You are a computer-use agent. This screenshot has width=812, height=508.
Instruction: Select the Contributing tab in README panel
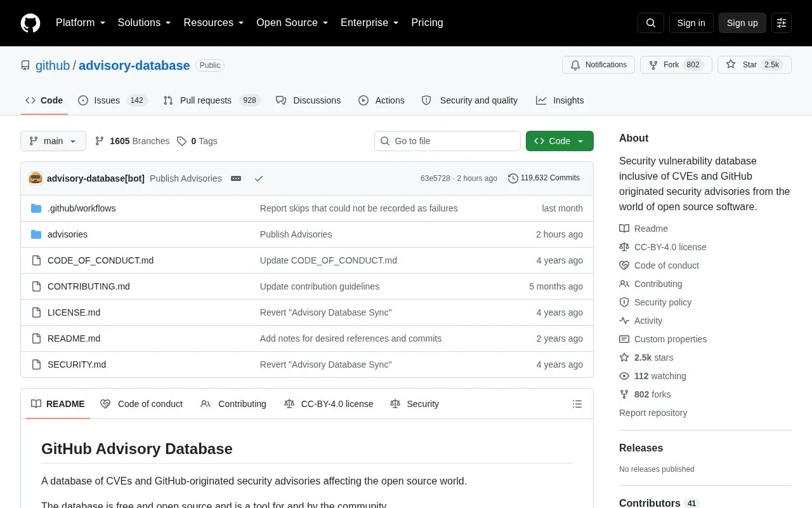click(233, 404)
